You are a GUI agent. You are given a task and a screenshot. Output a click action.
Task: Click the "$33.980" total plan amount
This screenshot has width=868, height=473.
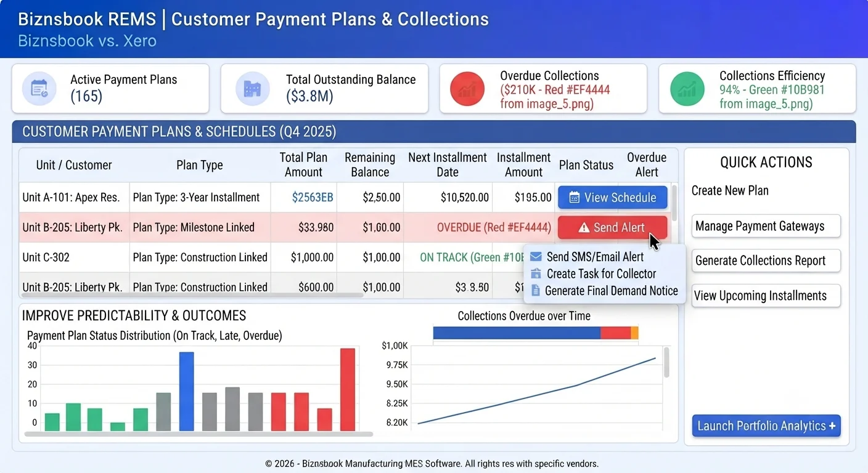(316, 228)
